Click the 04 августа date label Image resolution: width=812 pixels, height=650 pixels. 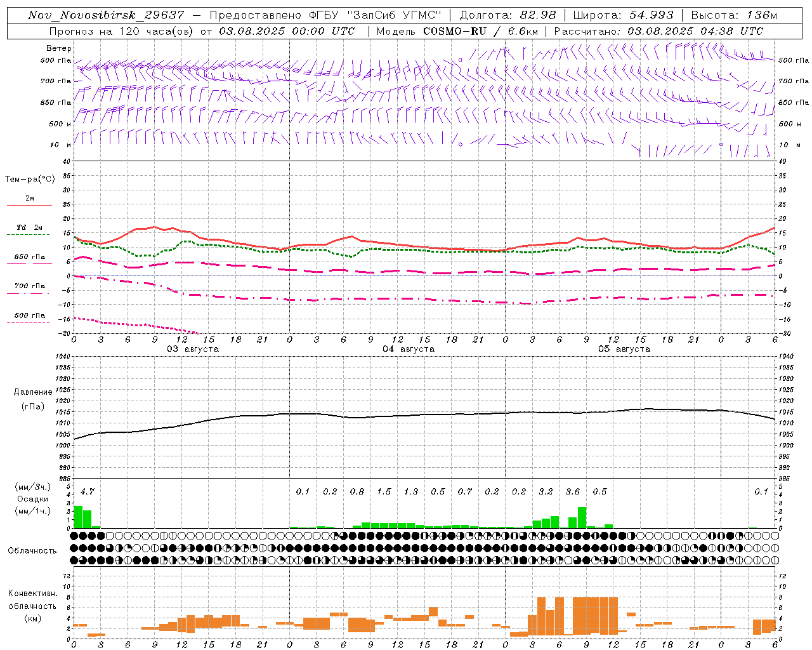coord(409,349)
